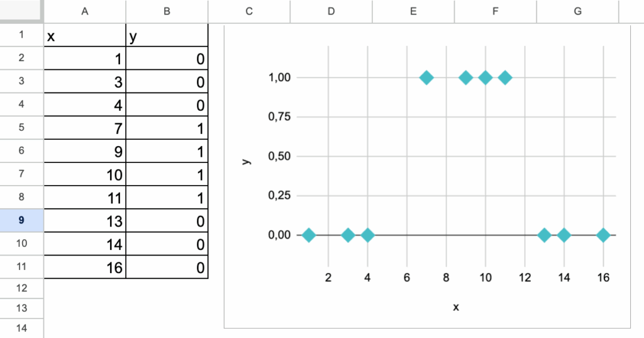Viewport: 644px width, 338px height.
Task: Select cell A1 containing 'x'
Action: (x=85, y=36)
